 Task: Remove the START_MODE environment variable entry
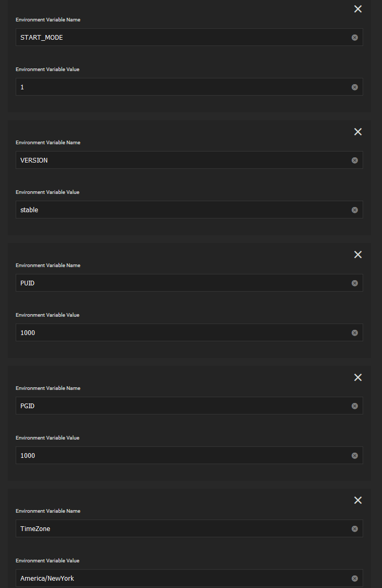358,9
